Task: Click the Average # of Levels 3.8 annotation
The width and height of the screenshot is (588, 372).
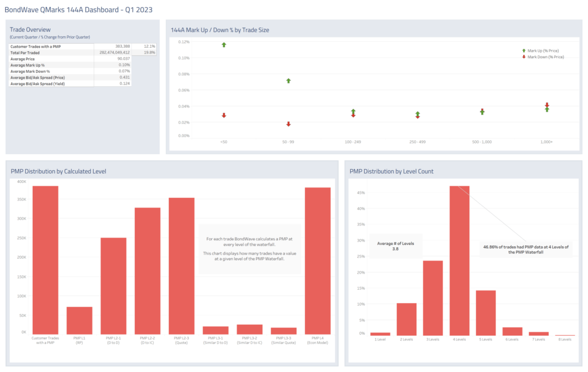Action: (x=396, y=247)
